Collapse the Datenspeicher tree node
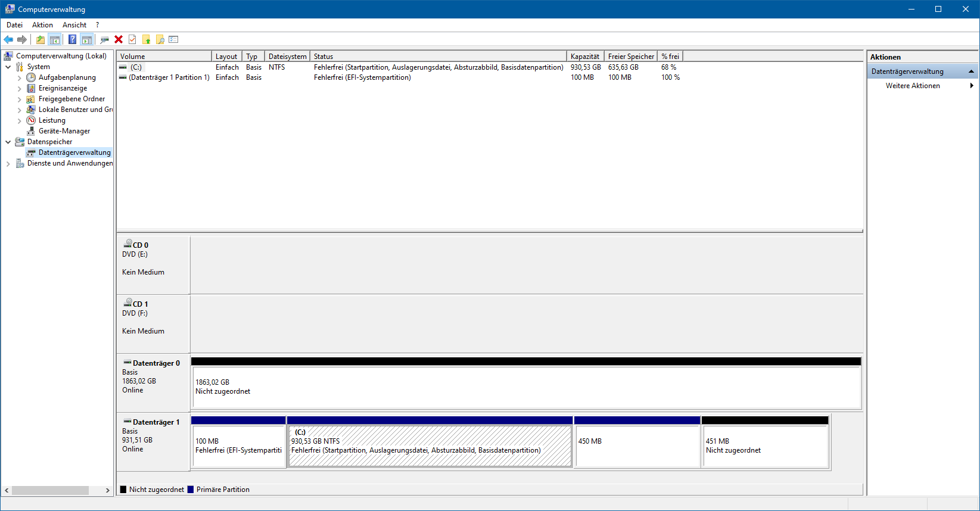This screenshot has width=980, height=511. tap(8, 142)
